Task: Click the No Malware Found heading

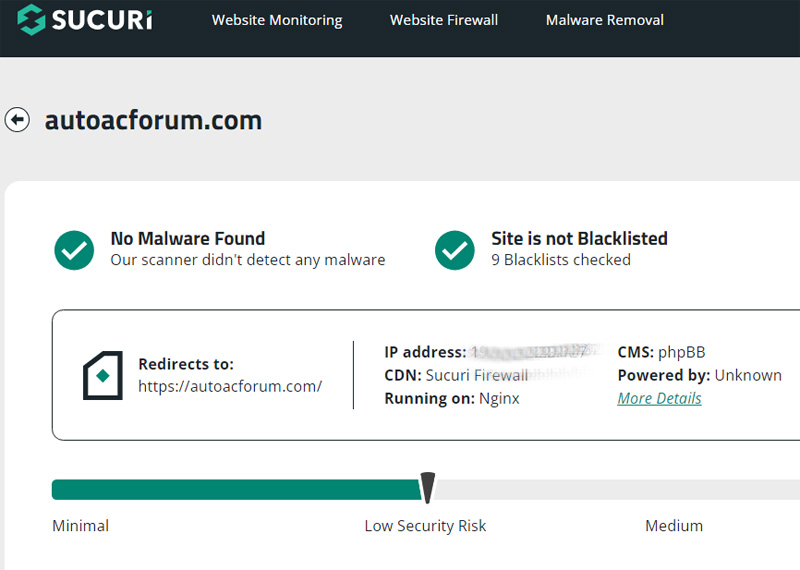Action: click(188, 238)
